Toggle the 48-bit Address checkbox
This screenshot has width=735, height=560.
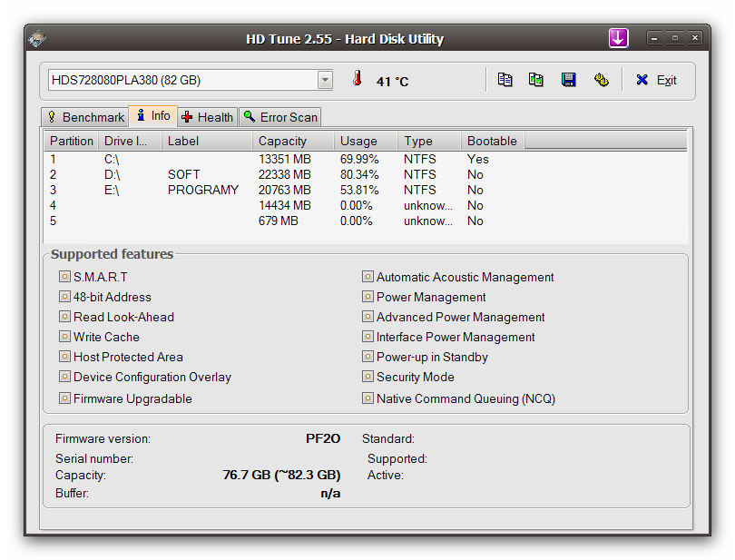coord(64,297)
